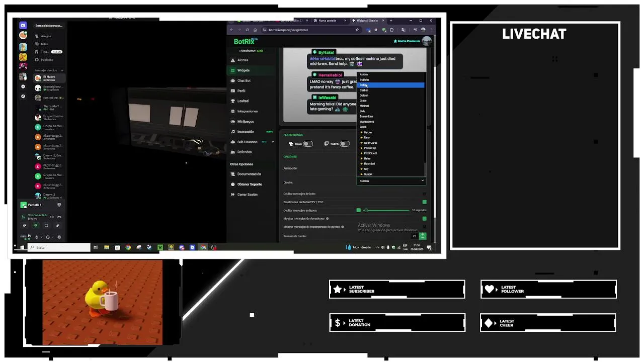This screenshot has height=362, width=644.
Task: Click Hazte Premium link
Action: 407,41
